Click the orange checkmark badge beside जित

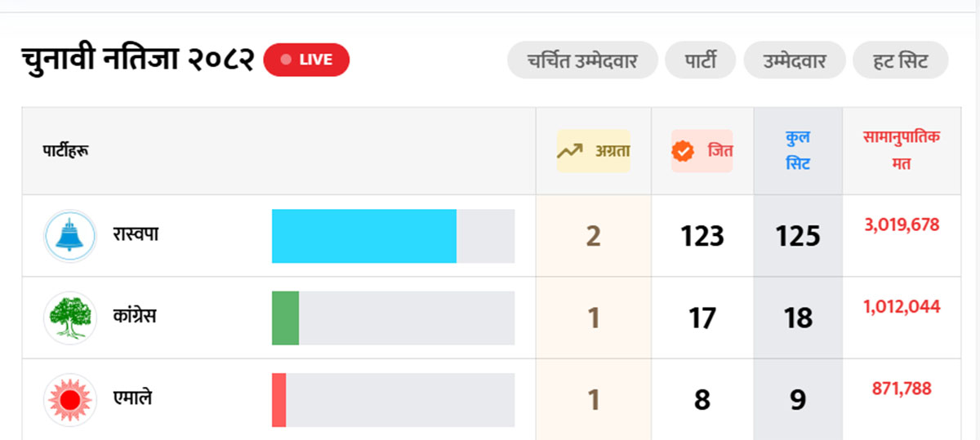683,151
